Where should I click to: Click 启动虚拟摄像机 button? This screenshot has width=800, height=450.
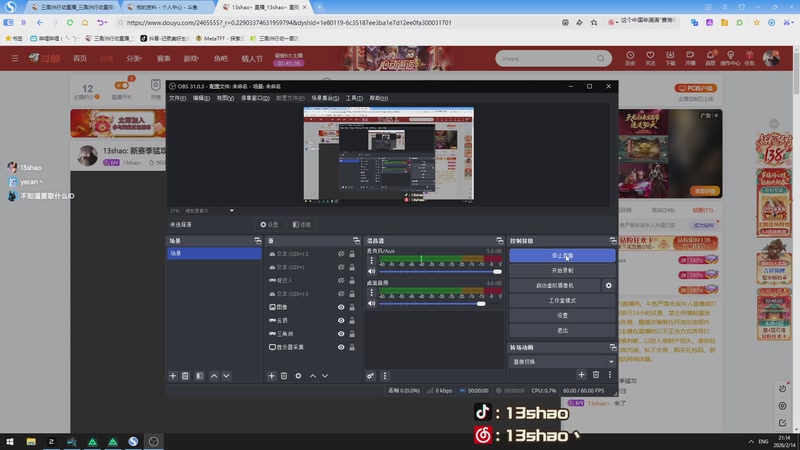(555, 286)
